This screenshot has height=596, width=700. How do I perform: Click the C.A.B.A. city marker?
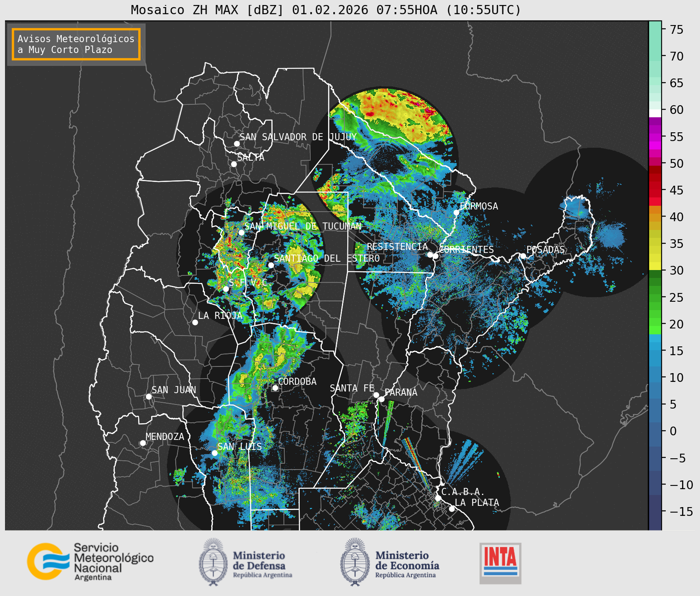[438, 498]
